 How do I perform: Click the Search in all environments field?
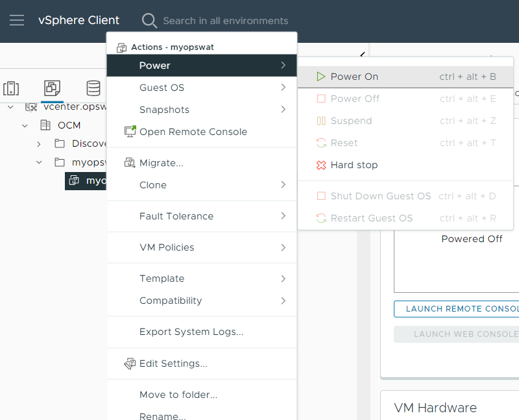pyautogui.click(x=225, y=21)
